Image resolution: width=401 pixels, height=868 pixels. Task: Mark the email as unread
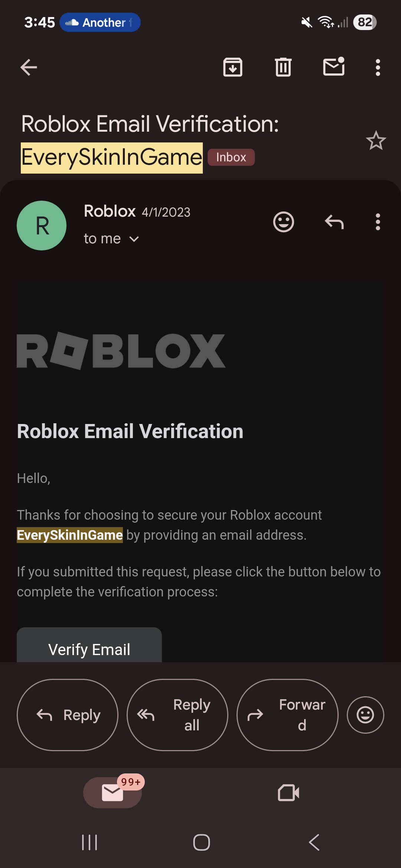click(334, 67)
